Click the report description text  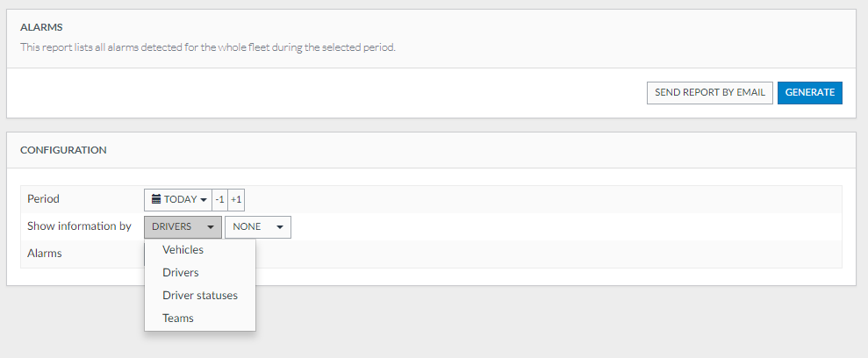tap(208, 47)
